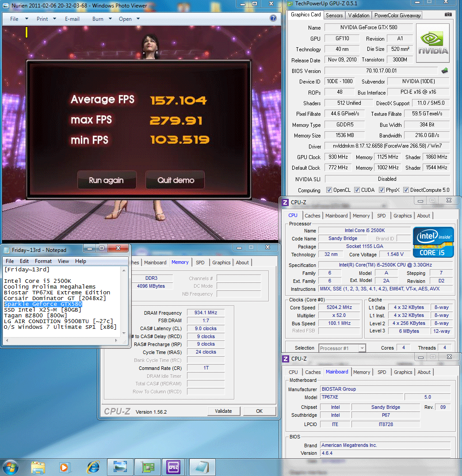The width and height of the screenshot is (462, 476).
Task: Switch to Validation tab in GPU-Z
Action: click(x=359, y=15)
